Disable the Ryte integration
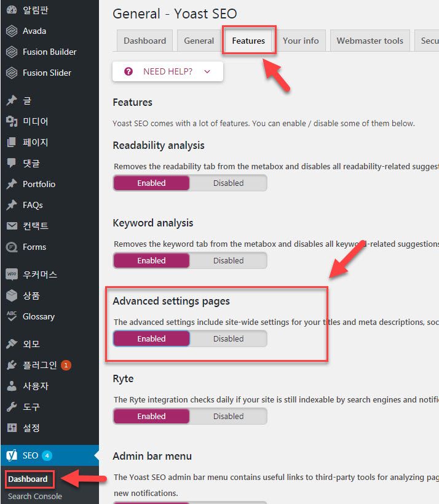The image size is (439, 504). point(228,416)
